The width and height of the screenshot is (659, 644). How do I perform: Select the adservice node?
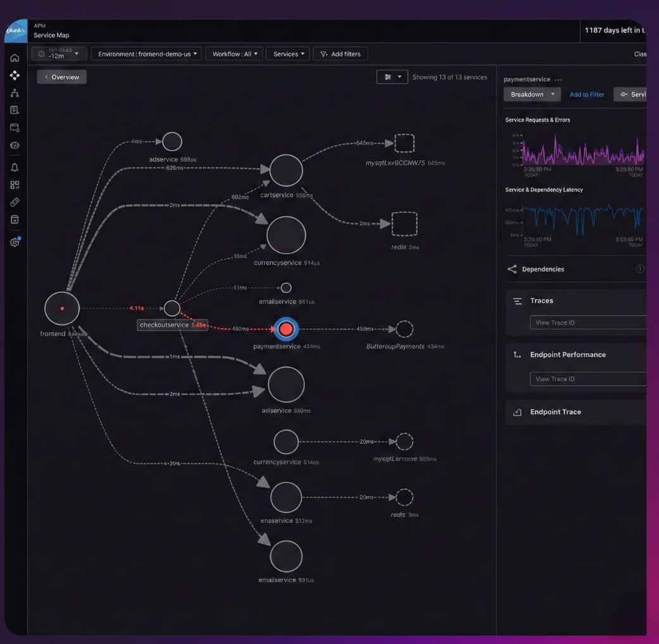click(x=172, y=142)
